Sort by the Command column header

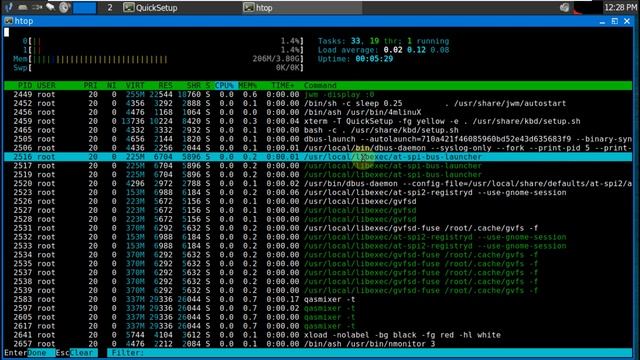[x=320, y=85]
